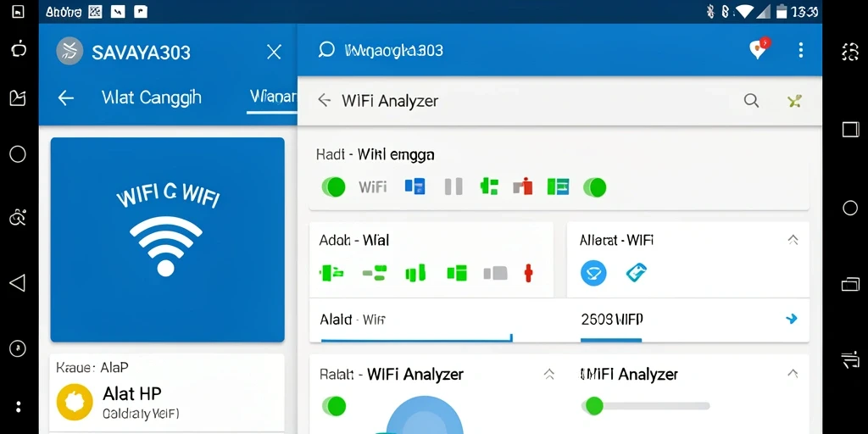Click the three-dot icon on left bar
The image size is (868, 434).
tap(18, 407)
